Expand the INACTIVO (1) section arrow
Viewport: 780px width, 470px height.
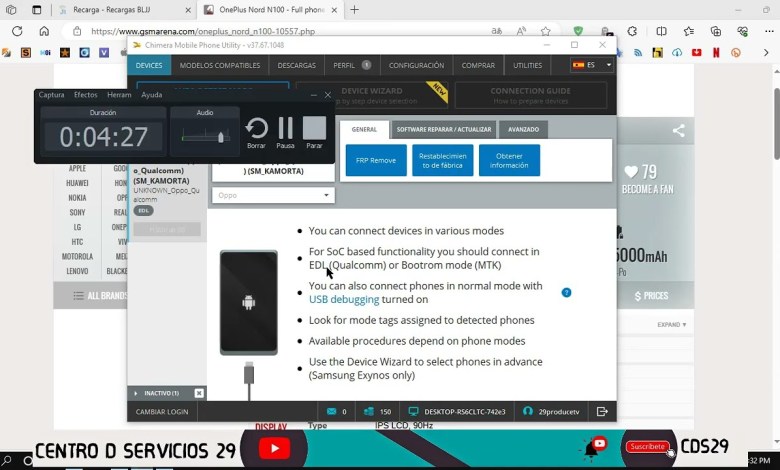[x=135, y=393]
